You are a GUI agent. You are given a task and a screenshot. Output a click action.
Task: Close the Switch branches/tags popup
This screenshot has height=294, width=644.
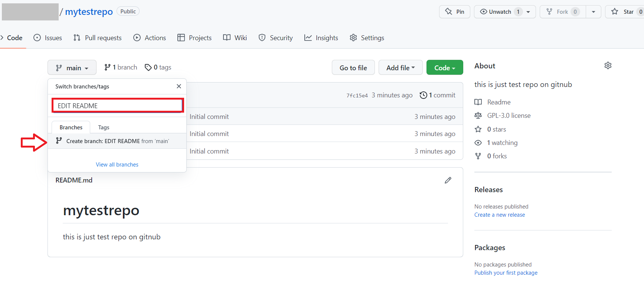[179, 86]
